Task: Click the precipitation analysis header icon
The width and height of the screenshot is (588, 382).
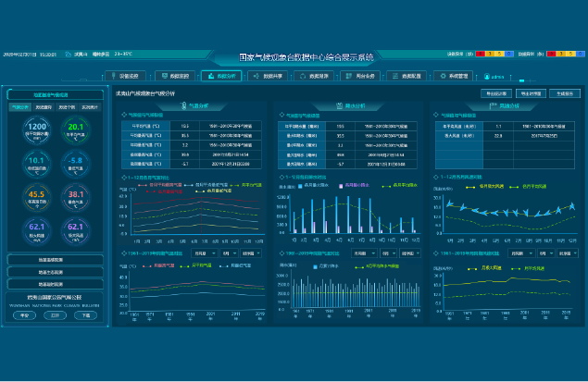Action: point(339,106)
